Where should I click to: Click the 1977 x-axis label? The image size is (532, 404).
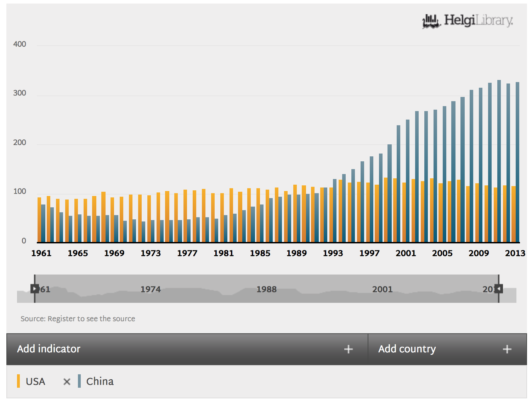187,253
